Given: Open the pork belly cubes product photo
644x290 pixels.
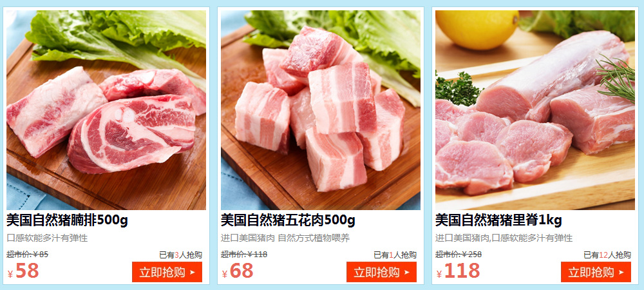Looking at the screenshot, I should (x=321, y=110).
